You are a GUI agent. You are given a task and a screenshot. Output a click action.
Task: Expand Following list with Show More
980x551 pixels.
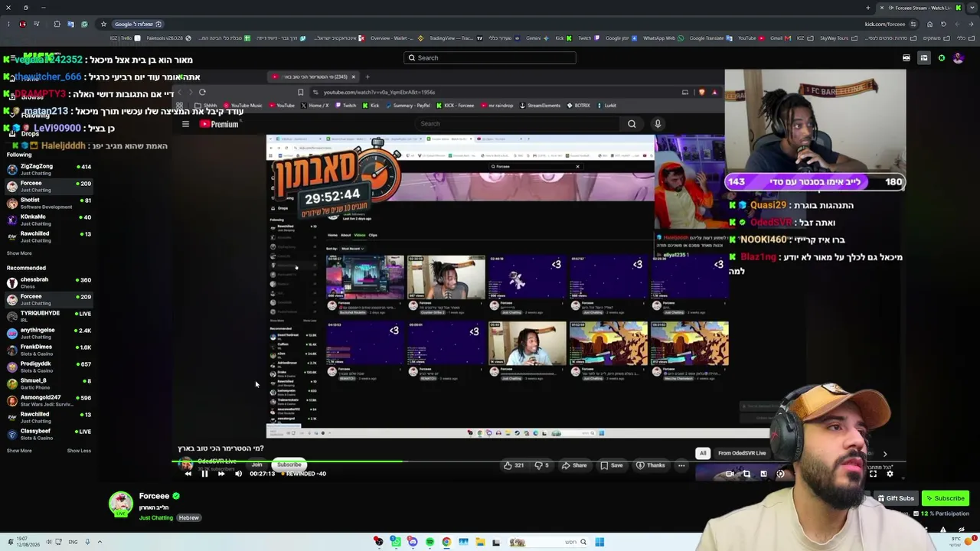[x=19, y=253]
